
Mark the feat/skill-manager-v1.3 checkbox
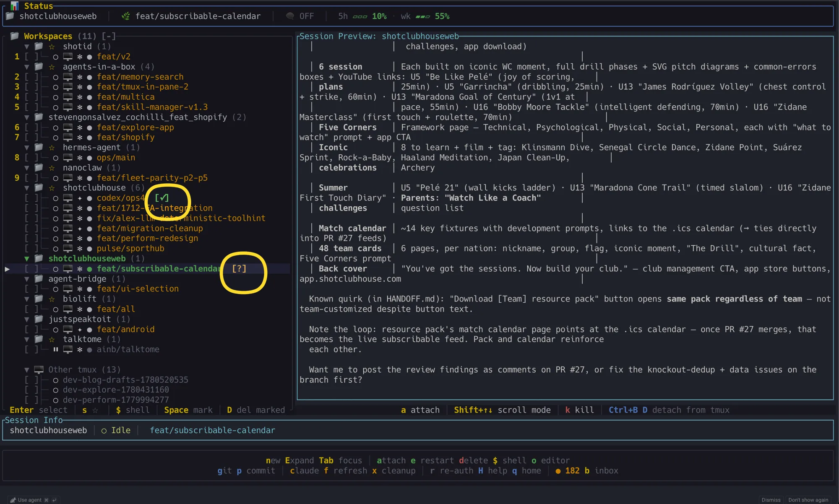click(31, 107)
